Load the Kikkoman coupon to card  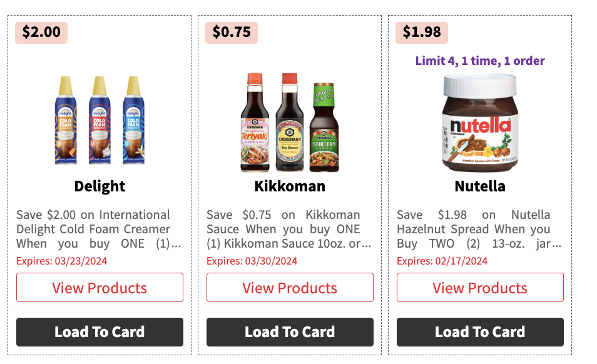(290, 331)
